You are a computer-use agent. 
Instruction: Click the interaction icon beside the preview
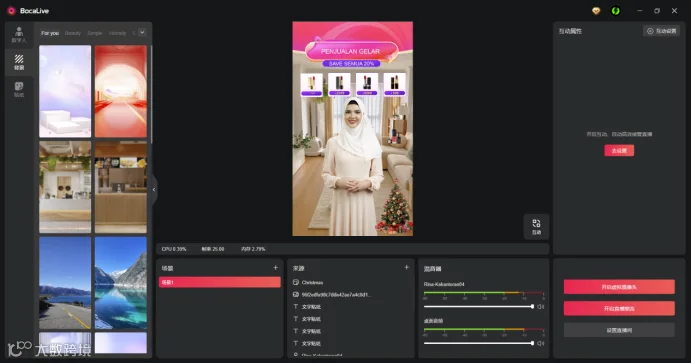pyautogui.click(x=536, y=227)
